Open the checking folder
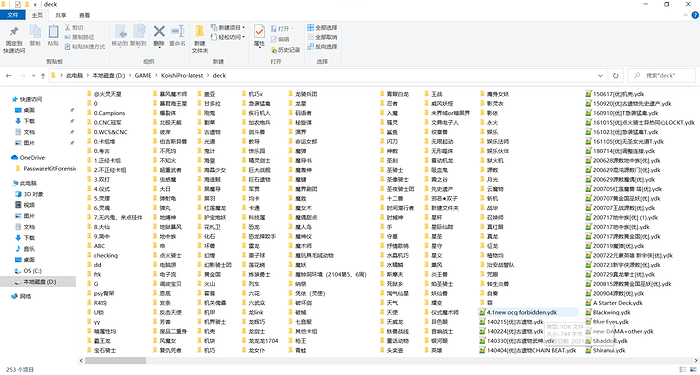This screenshot has width=700, height=375. (x=102, y=255)
